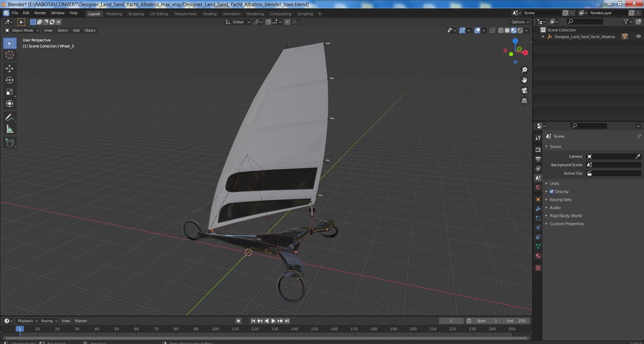Open the Object Constraints properties tab
Viewport: 644px width, 344px height.
click(538, 237)
